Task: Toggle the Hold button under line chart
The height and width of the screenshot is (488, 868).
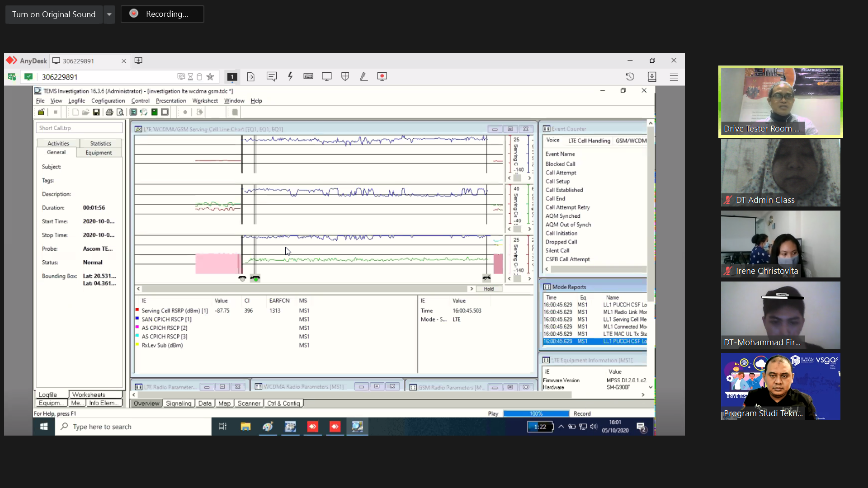Action: click(x=489, y=289)
